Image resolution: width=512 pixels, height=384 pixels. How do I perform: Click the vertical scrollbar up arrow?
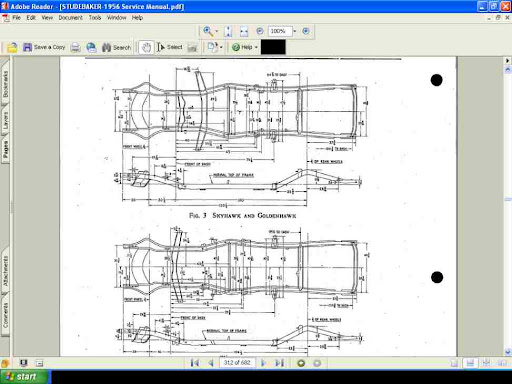(508, 69)
